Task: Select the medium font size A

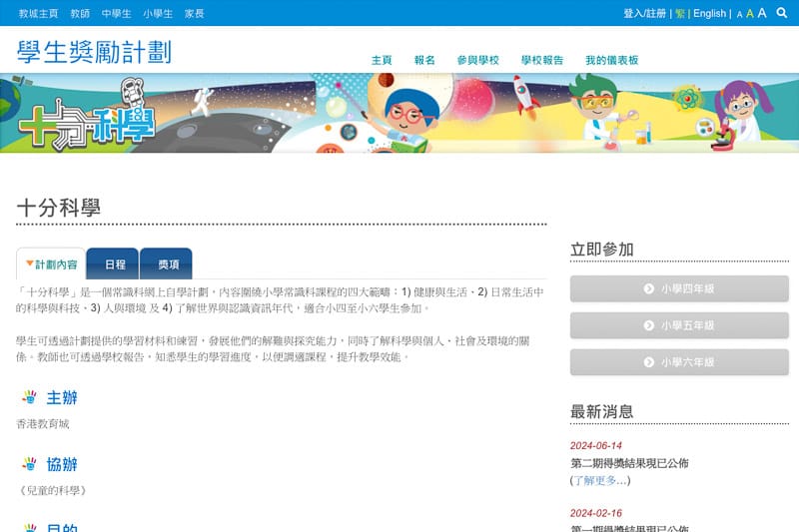Action: tap(749, 14)
